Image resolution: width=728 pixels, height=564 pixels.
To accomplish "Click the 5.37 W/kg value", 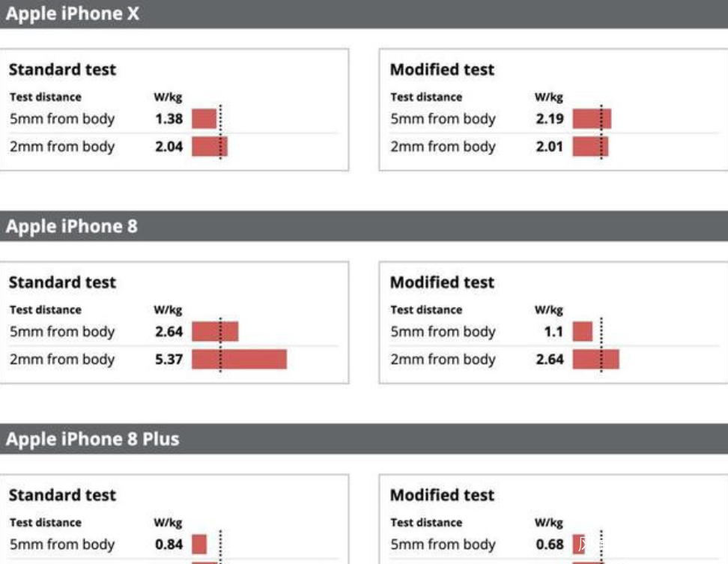I will point(169,360).
